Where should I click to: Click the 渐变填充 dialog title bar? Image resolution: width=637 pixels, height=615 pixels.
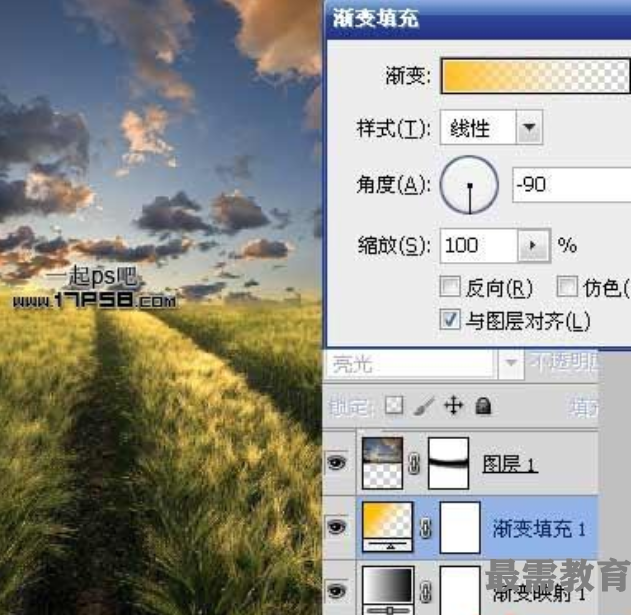(x=479, y=19)
